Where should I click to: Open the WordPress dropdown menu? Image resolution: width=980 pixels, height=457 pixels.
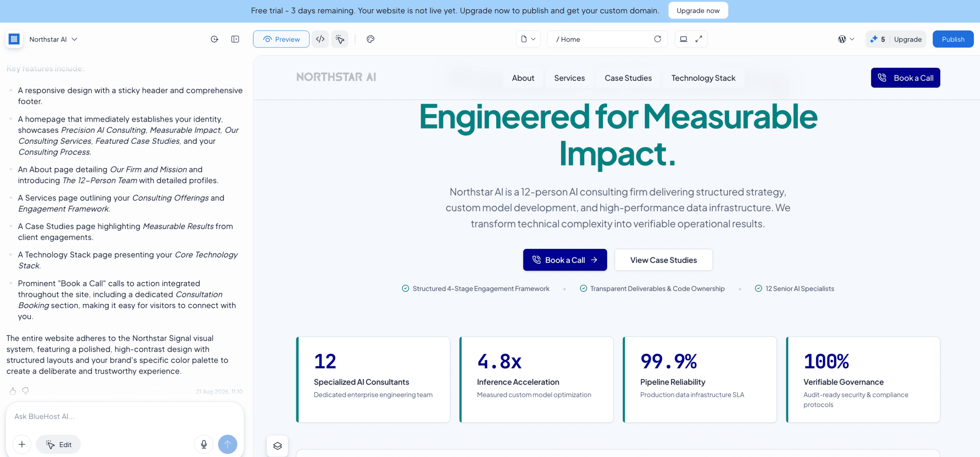click(846, 39)
